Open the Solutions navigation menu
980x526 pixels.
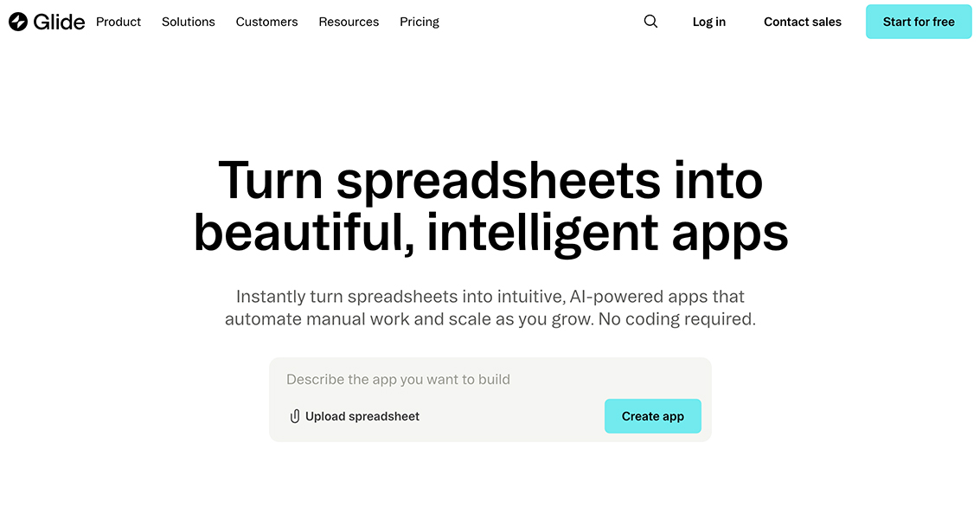point(189,22)
